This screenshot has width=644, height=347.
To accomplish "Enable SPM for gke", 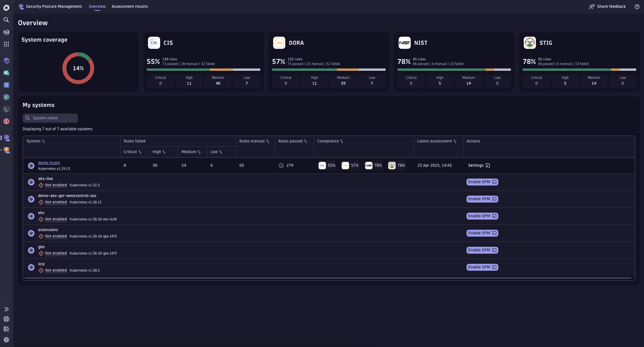I will [482, 250].
